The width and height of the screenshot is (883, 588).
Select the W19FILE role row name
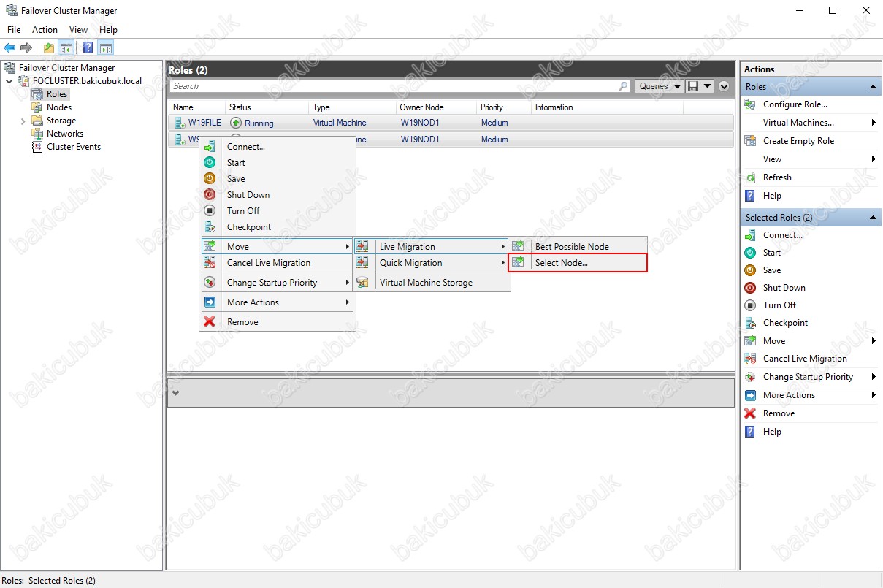pos(204,123)
